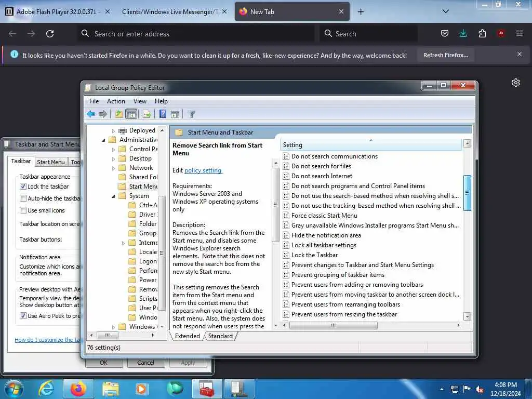The image size is (532, 399).
Task: Expand the Desktop tree node
Action: (x=113, y=159)
